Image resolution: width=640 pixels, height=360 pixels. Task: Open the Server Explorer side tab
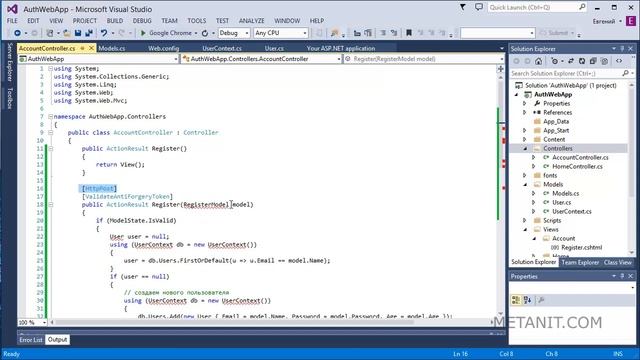coord(10,62)
